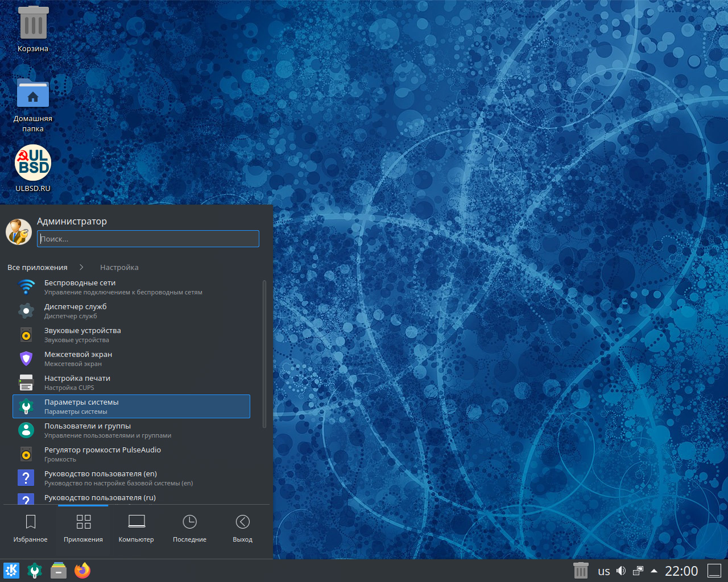Go back to Все приложения breadcrumb
This screenshot has width=728, height=582.
[38, 267]
